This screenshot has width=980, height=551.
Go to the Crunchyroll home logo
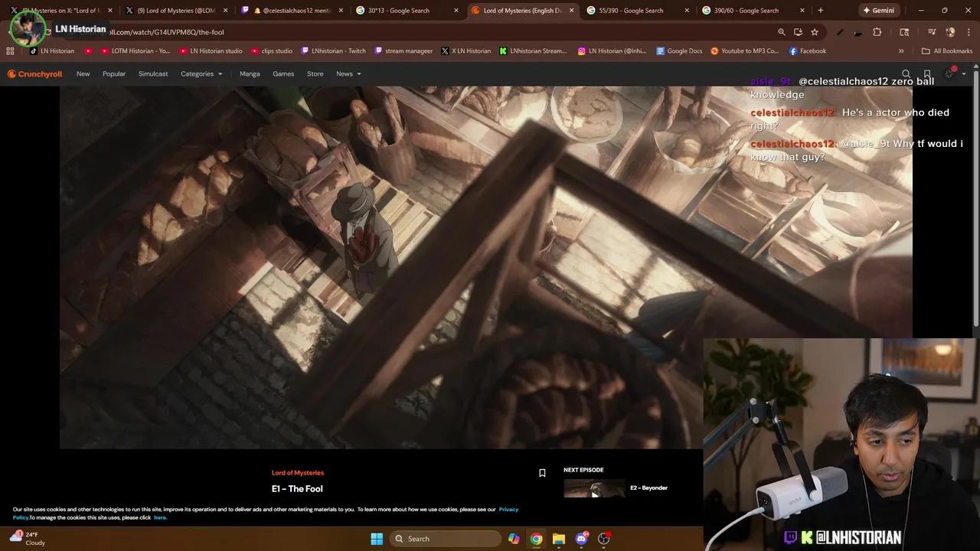point(34,74)
